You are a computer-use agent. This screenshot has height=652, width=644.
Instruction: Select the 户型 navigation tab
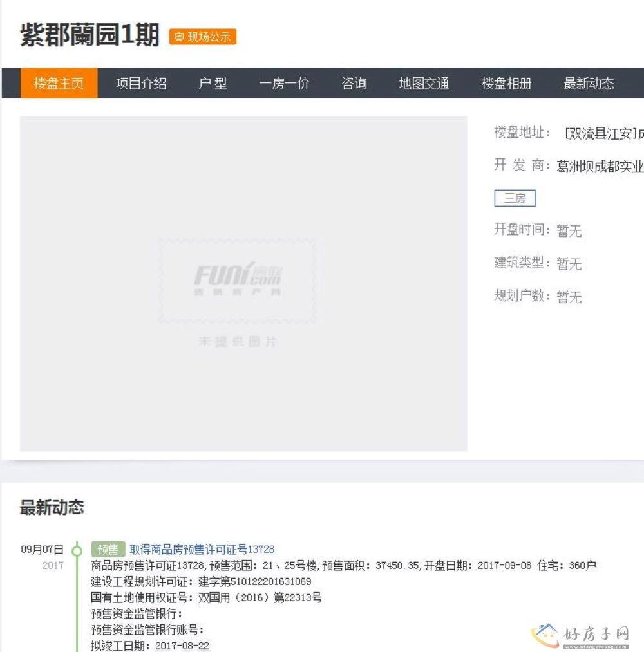coord(213,84)
